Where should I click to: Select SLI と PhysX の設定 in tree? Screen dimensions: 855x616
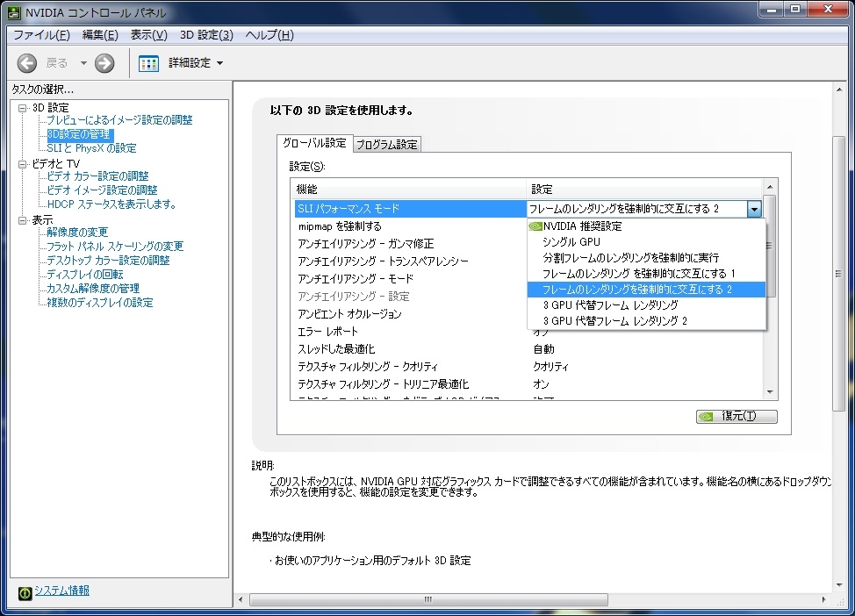91,148
